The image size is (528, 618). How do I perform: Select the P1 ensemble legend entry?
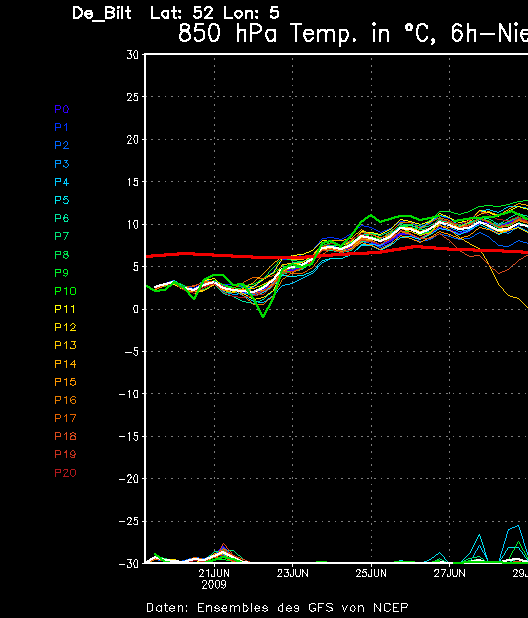[x=61, y=127]
